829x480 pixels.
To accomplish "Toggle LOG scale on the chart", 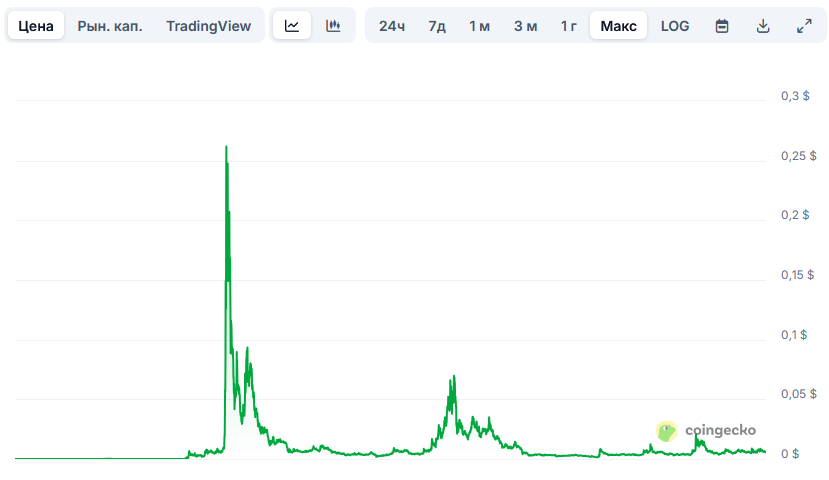I will coord(675,25).
